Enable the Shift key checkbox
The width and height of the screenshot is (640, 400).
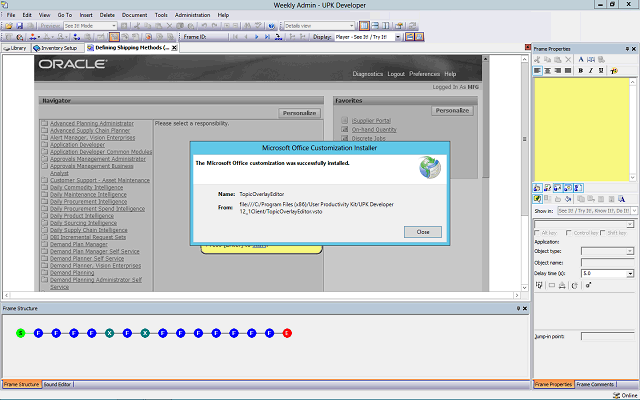pos(603,233)
